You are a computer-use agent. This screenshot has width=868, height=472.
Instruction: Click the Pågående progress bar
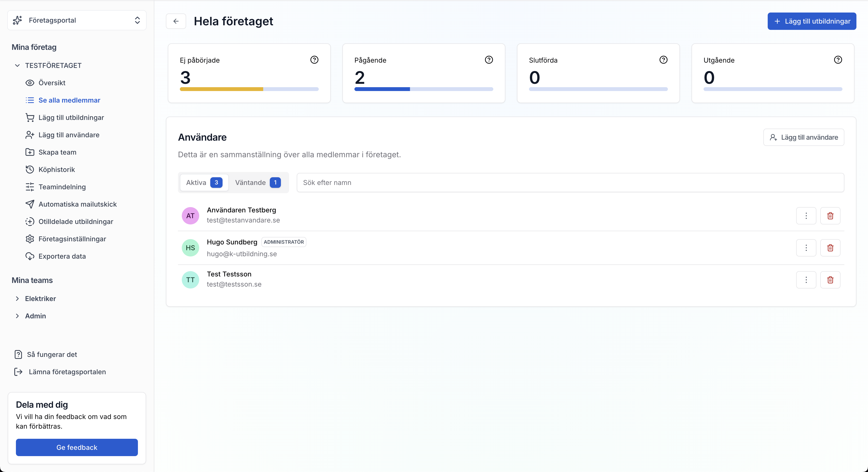[x=424, y=89]
